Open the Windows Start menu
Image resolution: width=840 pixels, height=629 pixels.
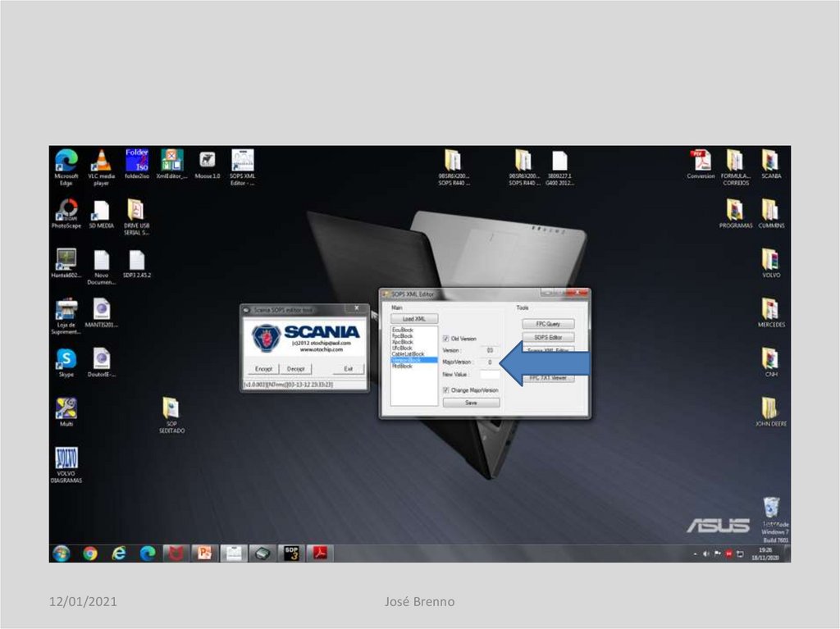click(x=61, y=554)
